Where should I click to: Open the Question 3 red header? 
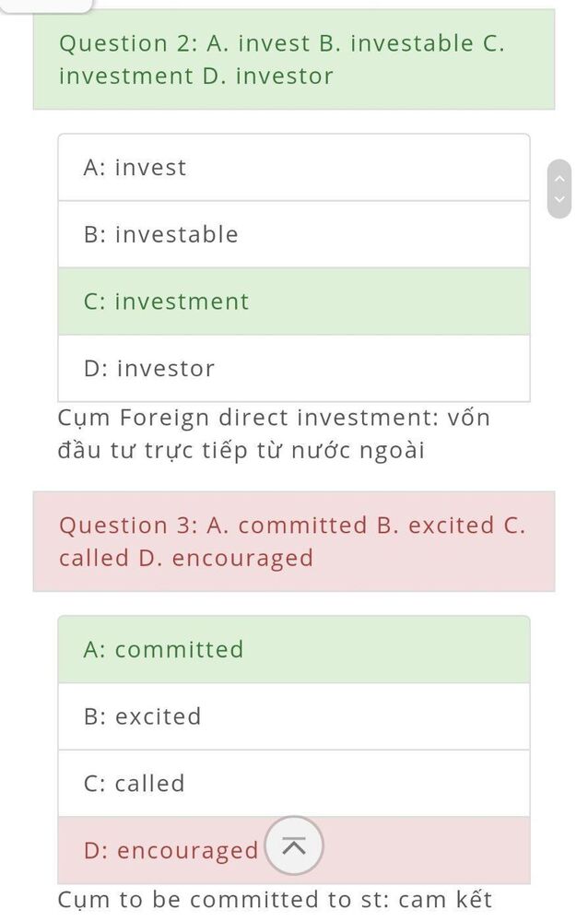coord(294,541)
